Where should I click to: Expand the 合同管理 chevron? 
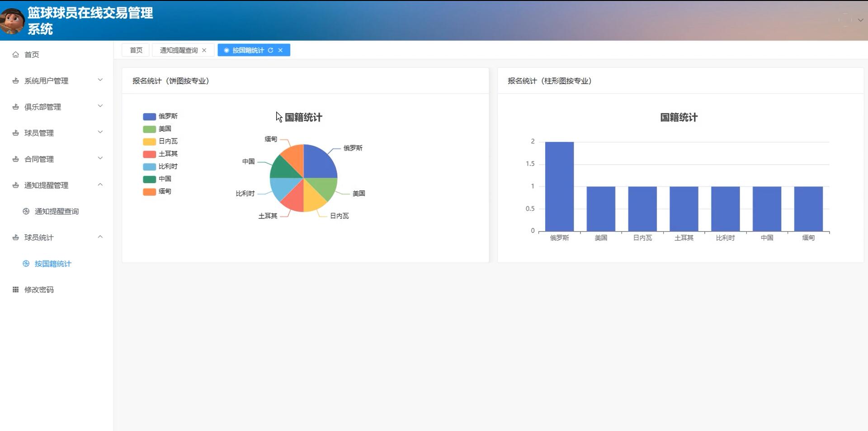[100, 158]
